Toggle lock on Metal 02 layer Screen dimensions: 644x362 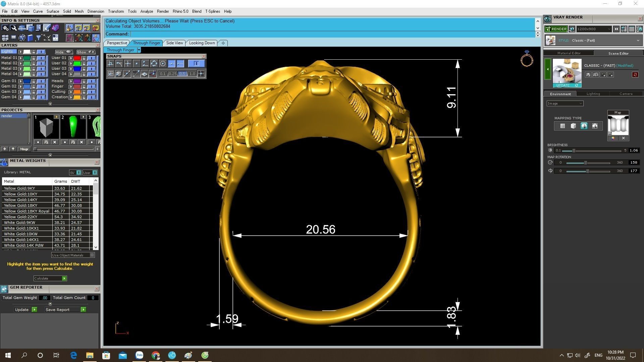(34, 63)
